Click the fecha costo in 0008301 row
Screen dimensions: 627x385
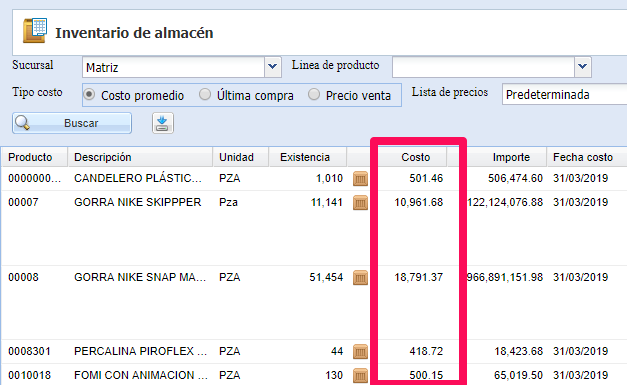tap(581, 351)
